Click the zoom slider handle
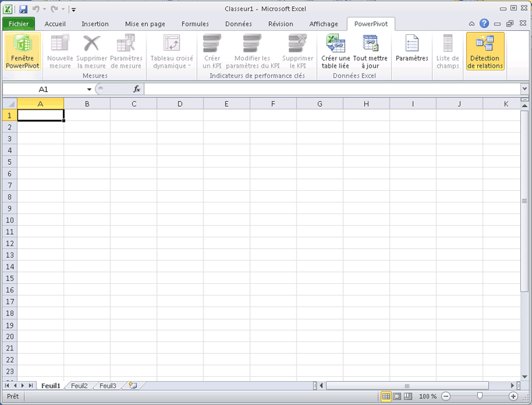This screenshot has width=532, height=405. point(480,396)
